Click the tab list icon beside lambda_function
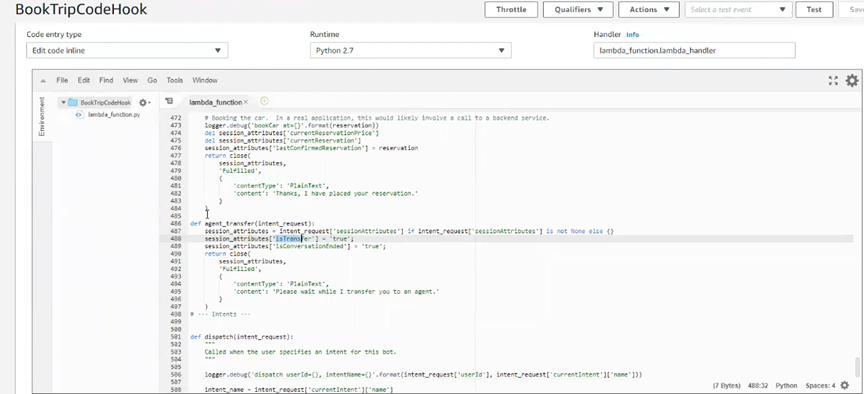This screenshot has width=864, height=394. click(169, 101)
